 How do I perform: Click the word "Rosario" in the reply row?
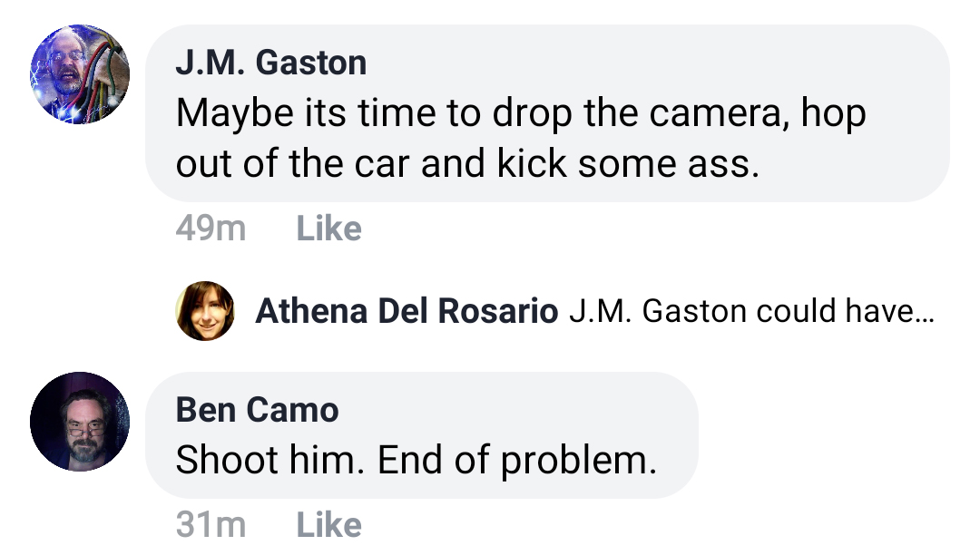497,311
